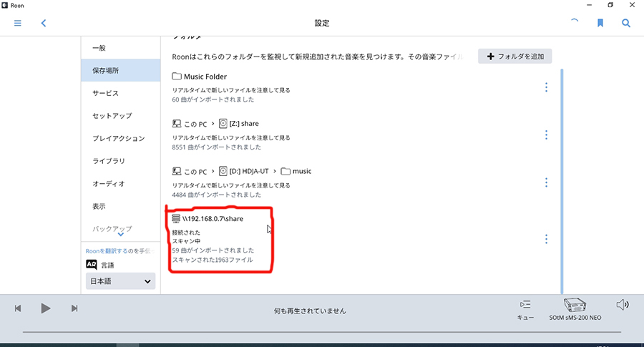Open the queue (キュー) icon

pos(526,308)
